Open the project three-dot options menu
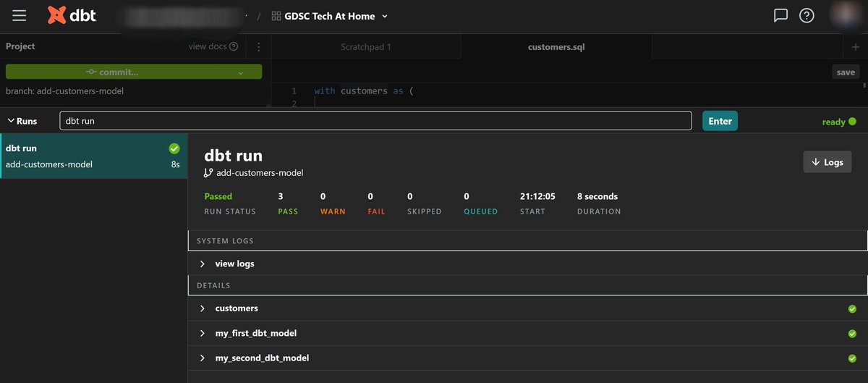Viewport: 868px width, 383px height. coord(258,46)
